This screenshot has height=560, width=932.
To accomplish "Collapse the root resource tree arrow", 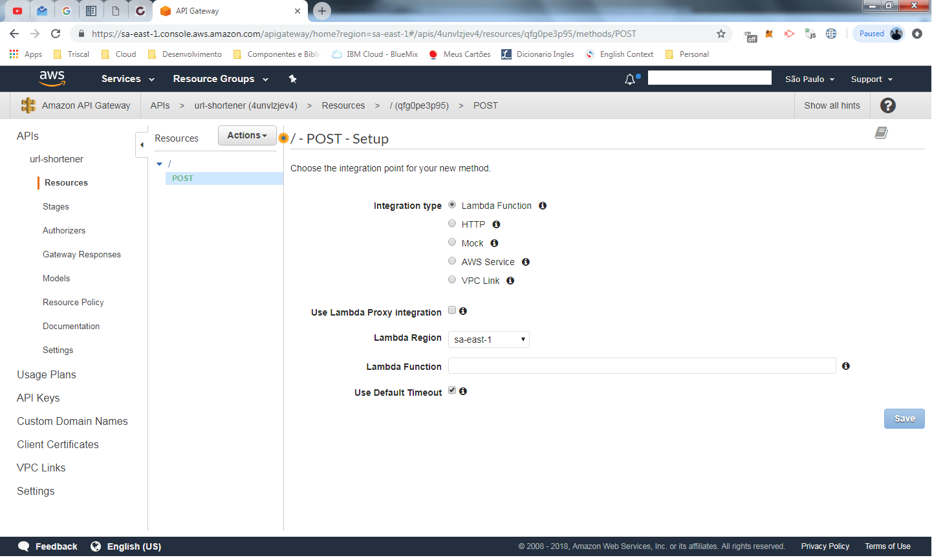I will coord(159,164).
